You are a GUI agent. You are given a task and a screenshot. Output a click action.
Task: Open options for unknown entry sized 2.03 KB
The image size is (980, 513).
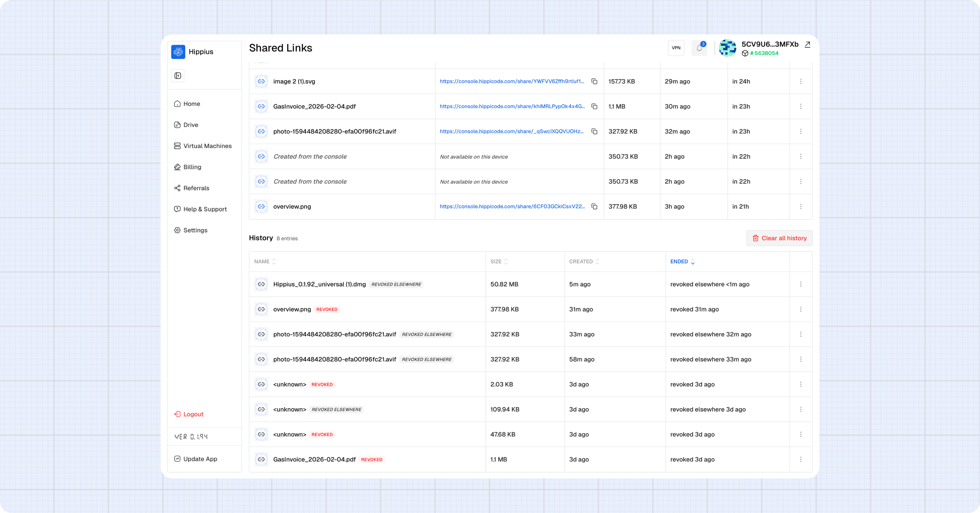point(801,384)
